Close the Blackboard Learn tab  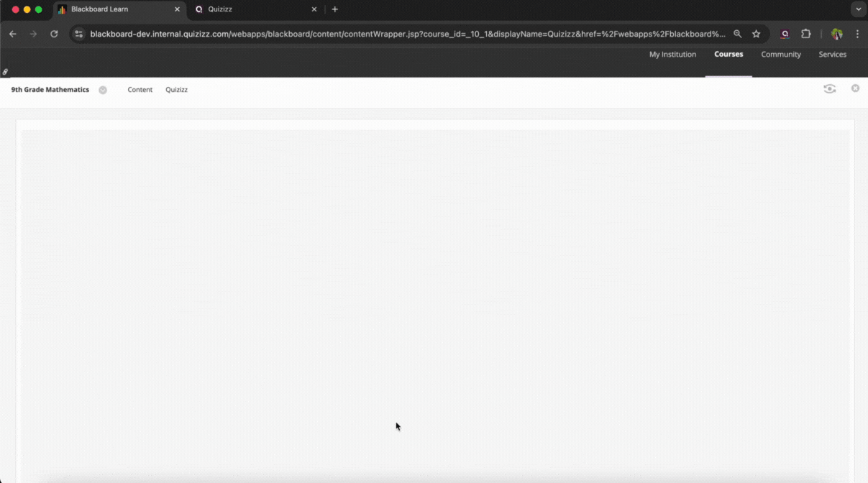177,9
